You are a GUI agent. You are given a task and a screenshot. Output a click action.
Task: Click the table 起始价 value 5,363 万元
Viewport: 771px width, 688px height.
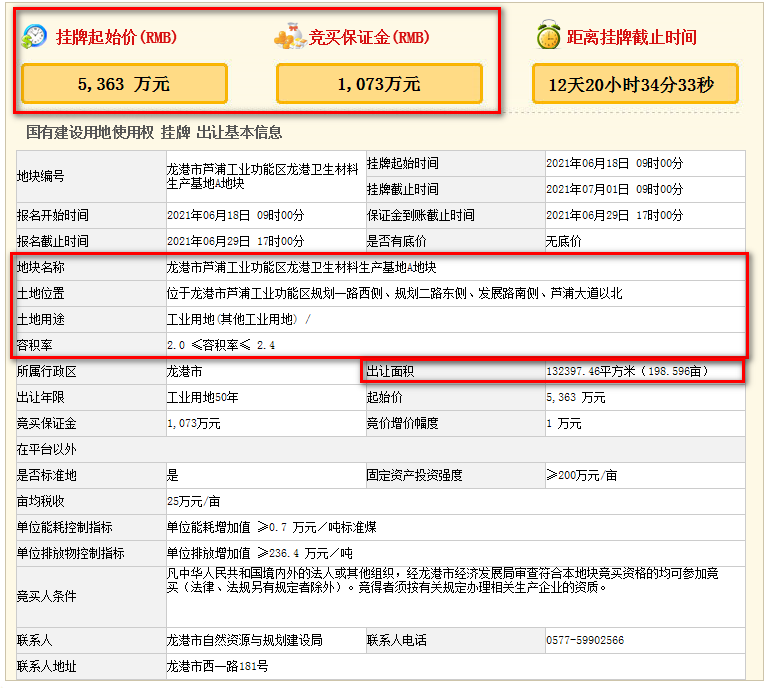(x=576, y=397)
